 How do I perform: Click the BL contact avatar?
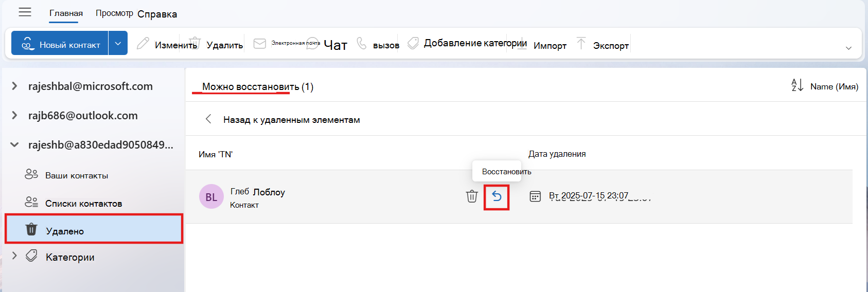[211, 196]
